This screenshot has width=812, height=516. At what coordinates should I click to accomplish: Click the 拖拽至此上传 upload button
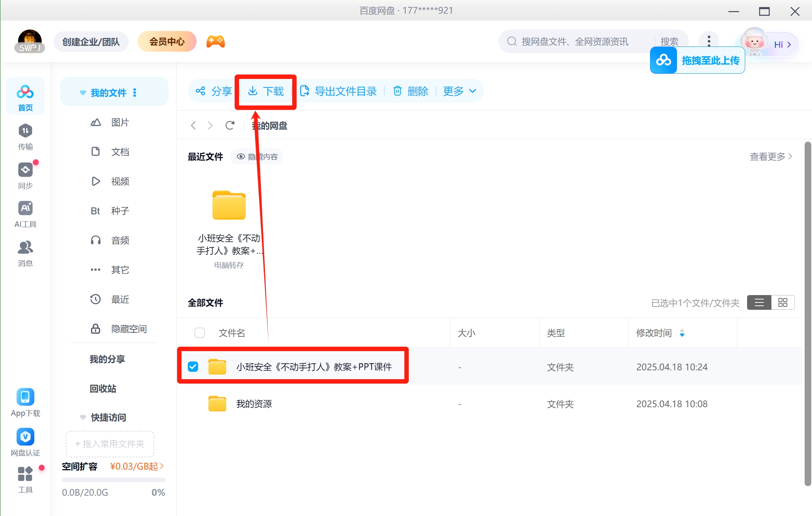coord(697,60)
